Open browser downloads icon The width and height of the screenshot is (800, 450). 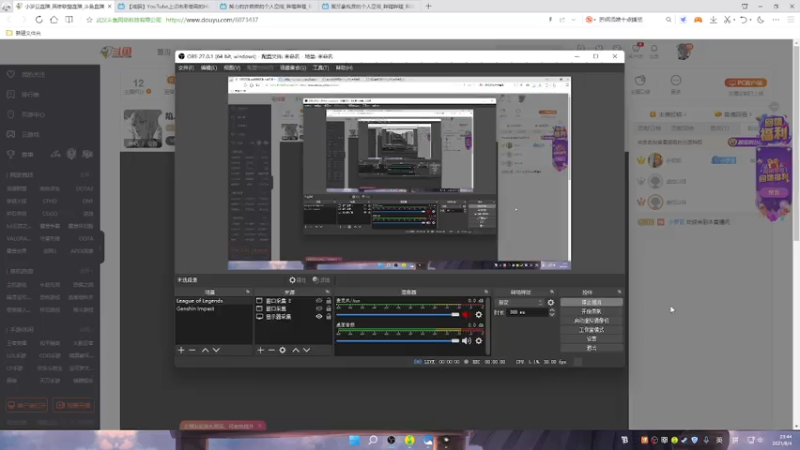coord(713,19)
